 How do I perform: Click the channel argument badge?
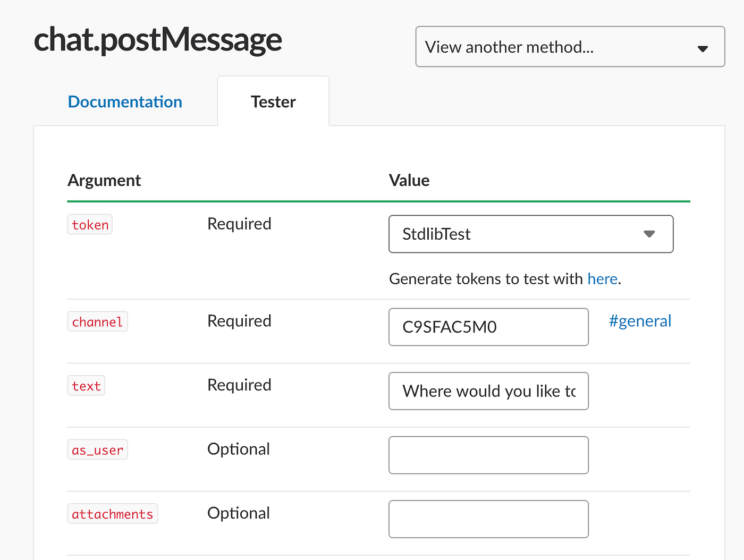(x=97, y=321)
